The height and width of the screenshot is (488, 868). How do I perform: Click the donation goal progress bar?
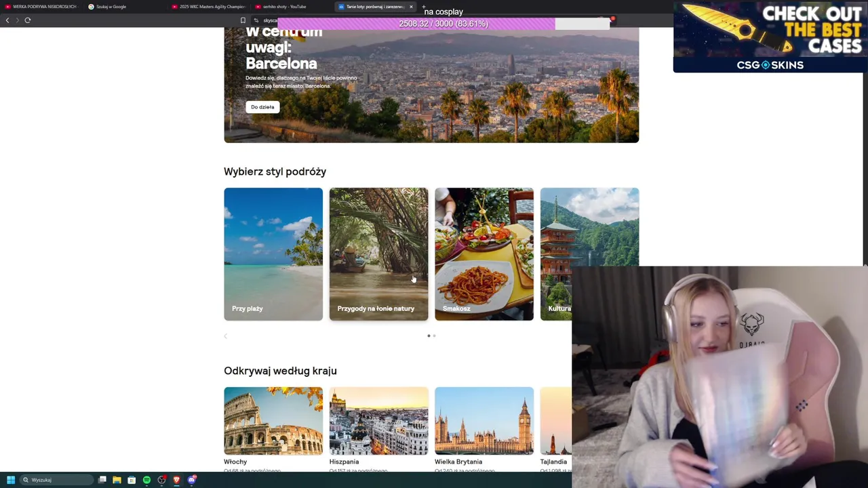443,24
